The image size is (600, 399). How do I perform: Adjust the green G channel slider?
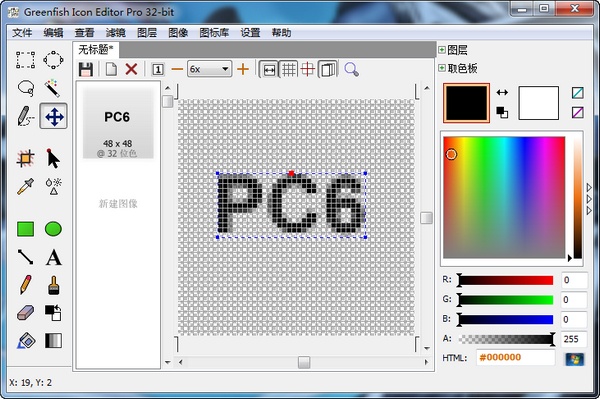point(505,300)
